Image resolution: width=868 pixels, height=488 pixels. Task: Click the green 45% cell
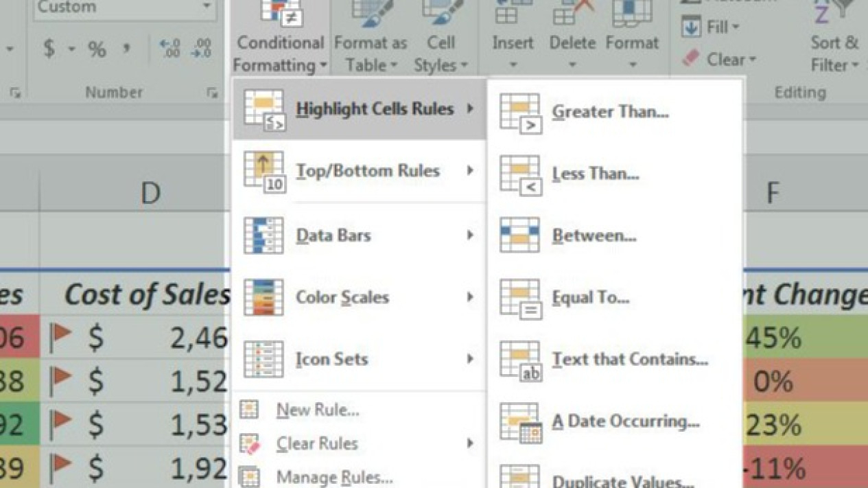(x=805, y=338)
